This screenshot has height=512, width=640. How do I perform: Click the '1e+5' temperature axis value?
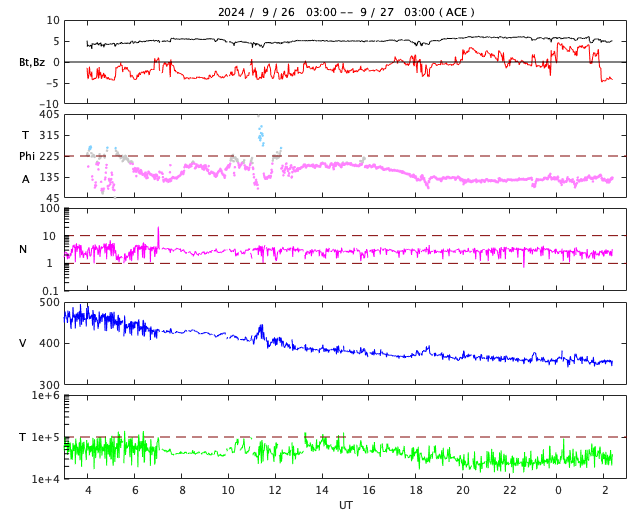pyautogui.click(x=46, y=437)
